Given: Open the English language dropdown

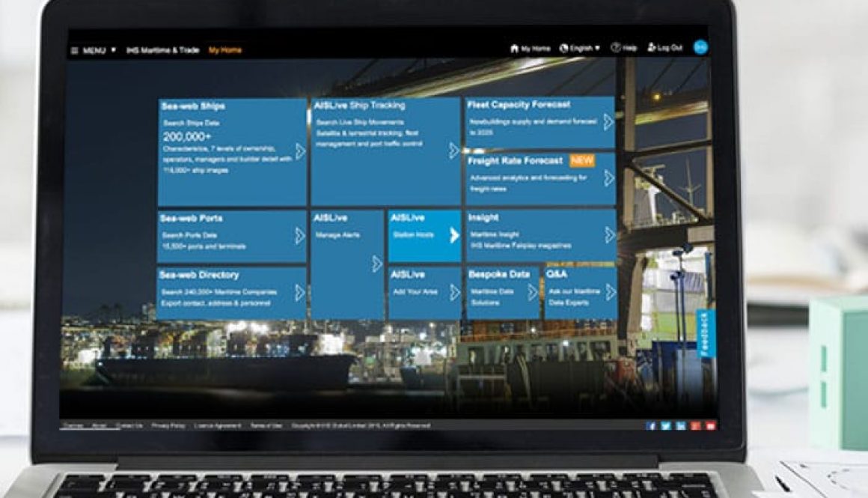Looking at the screenshot, I should coord(584,48).
